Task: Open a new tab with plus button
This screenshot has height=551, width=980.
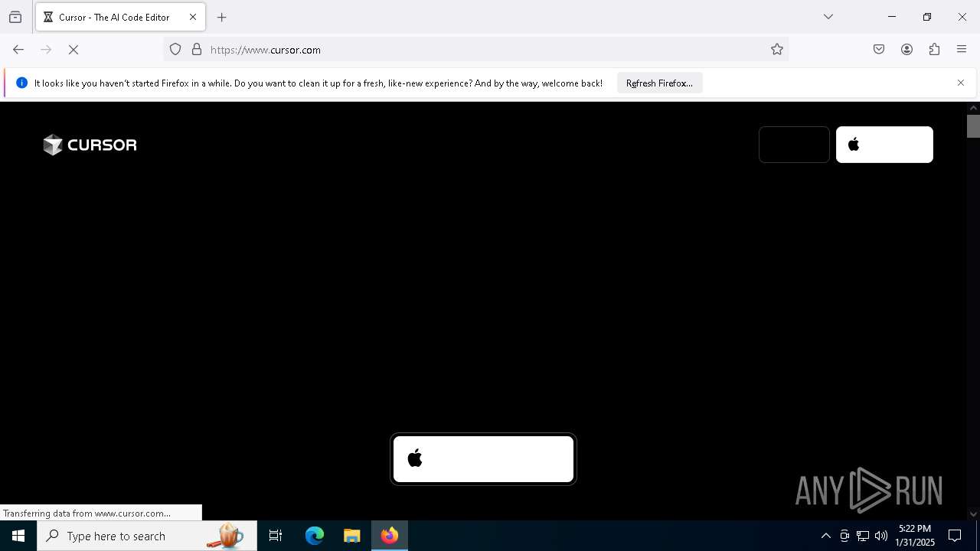Action: [222, 17]
